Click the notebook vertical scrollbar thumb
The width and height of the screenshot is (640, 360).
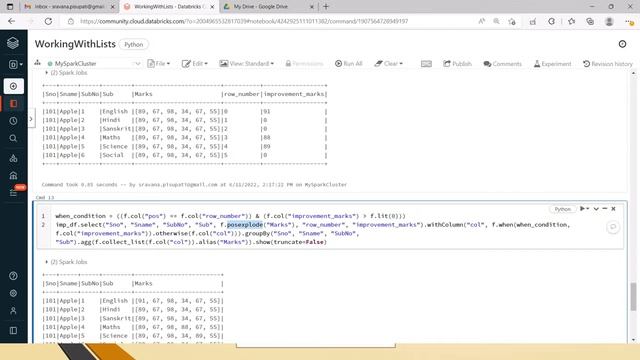click(633, 297)
